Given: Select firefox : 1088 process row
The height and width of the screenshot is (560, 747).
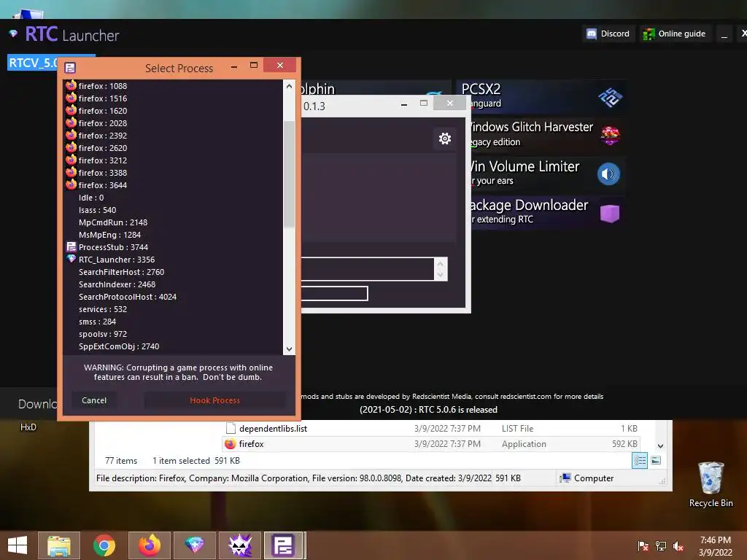Looking at the screenshot, I should pyautogui.click(x=174, y=86).
